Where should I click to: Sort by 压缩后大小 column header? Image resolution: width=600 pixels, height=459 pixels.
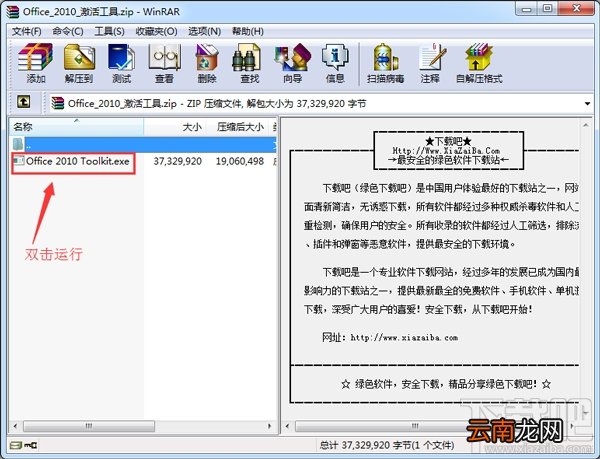238,127
